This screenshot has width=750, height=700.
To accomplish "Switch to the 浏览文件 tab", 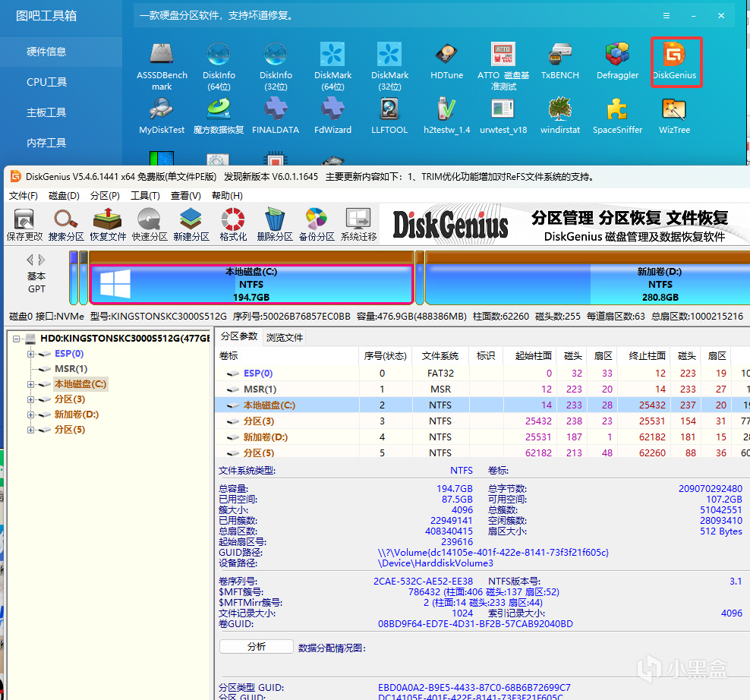I will (x=284, y=337).
